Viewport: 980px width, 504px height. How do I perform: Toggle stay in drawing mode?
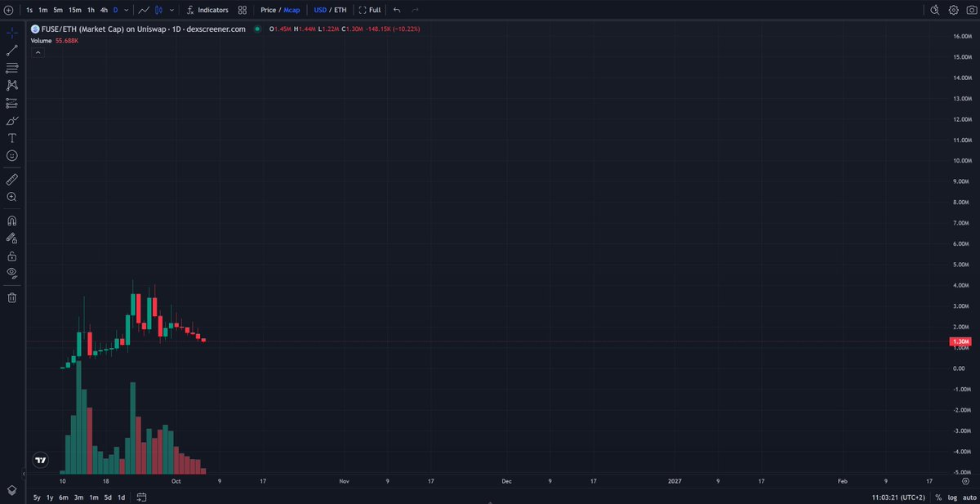point(11,239)
